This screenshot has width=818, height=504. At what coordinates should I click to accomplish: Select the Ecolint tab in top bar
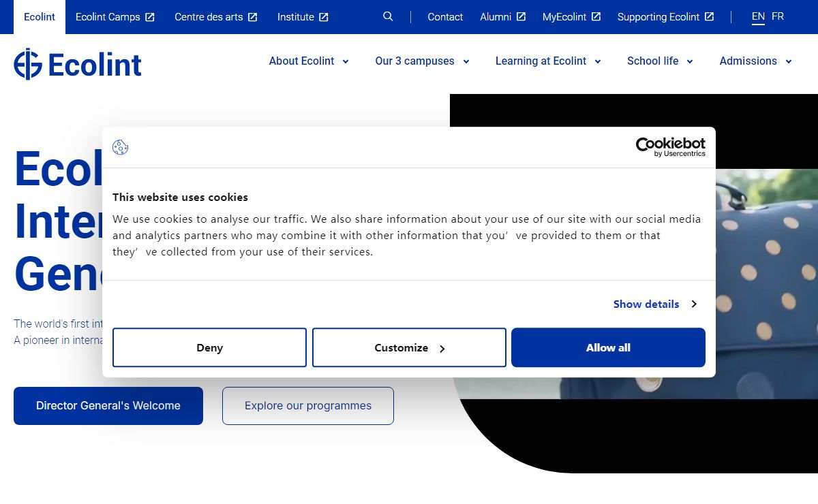pyautogui.click(x=40, y=17)
